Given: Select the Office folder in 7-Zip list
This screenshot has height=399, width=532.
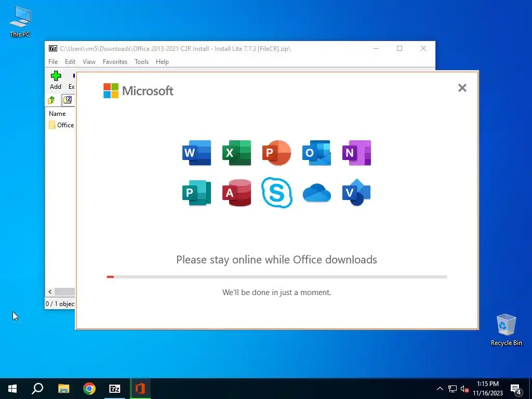Looking at the screenshot, I should pos(61,125).
